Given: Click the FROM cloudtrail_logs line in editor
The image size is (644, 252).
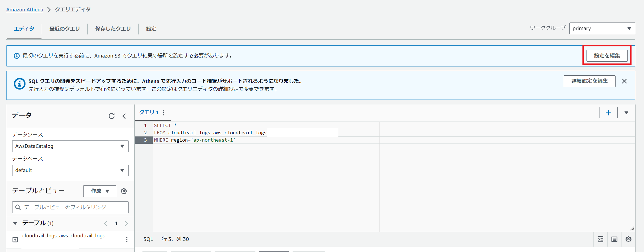Looking at the screenshot, I should coord(210,133).
